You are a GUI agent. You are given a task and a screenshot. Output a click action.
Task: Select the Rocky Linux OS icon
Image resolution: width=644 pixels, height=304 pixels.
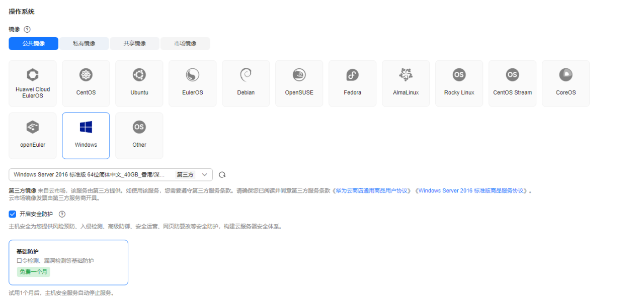point(459,75)
